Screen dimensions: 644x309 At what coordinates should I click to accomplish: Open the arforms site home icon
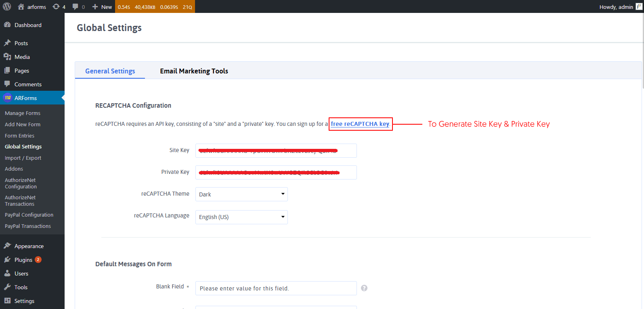(21, 6)
